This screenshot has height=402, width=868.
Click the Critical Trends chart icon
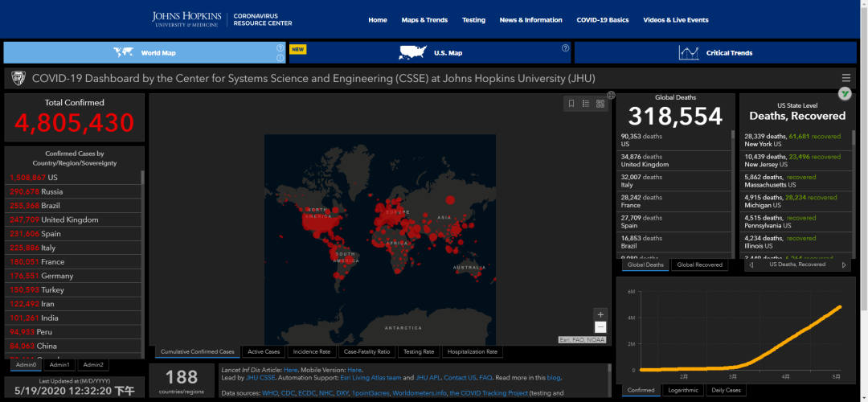(689, 52)
